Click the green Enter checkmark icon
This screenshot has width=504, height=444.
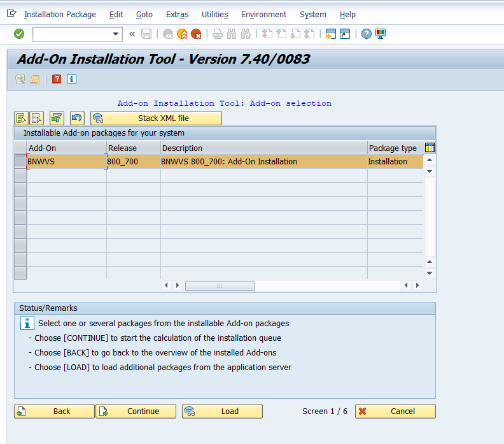coord(19,34)
